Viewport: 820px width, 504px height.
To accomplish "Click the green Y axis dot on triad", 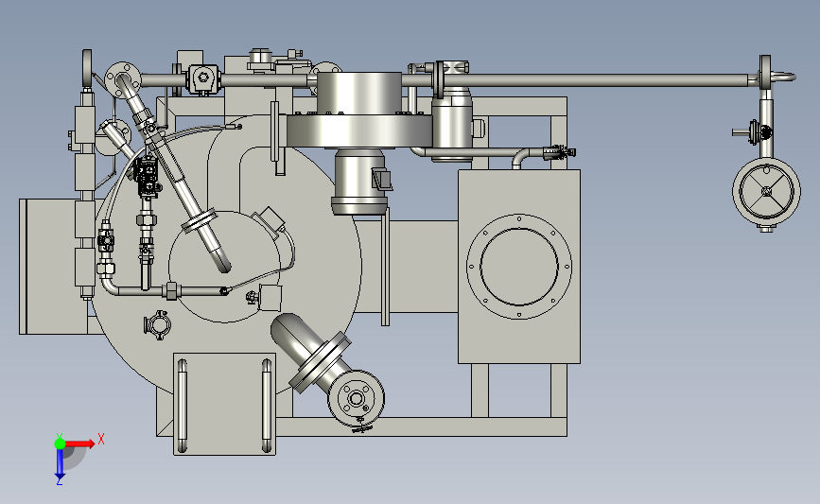I will (x=60, y=443).
